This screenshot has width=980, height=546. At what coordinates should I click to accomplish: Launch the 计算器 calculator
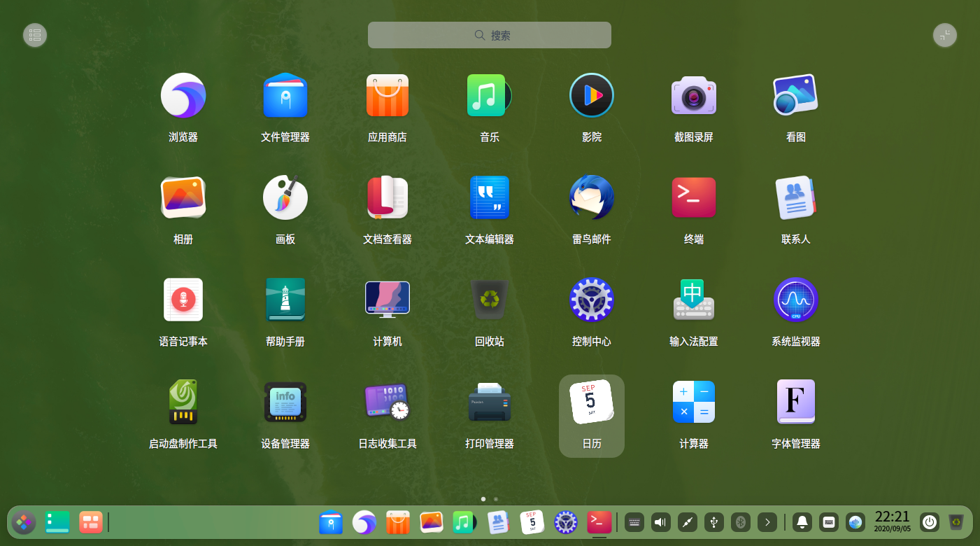(x=694, y=402)
